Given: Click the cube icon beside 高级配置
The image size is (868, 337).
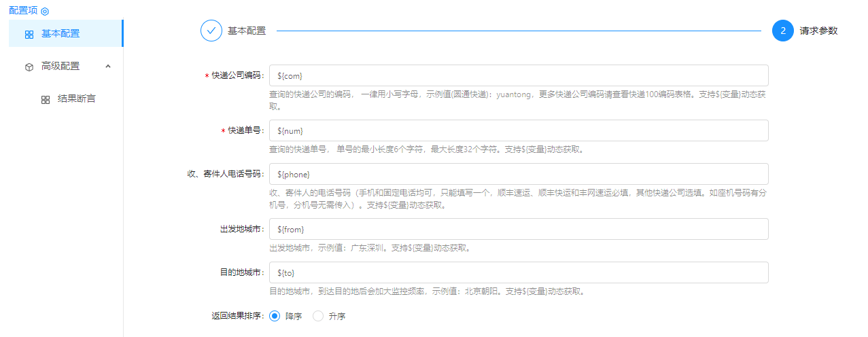Looking at the screenshot, I should pos(29,67).
